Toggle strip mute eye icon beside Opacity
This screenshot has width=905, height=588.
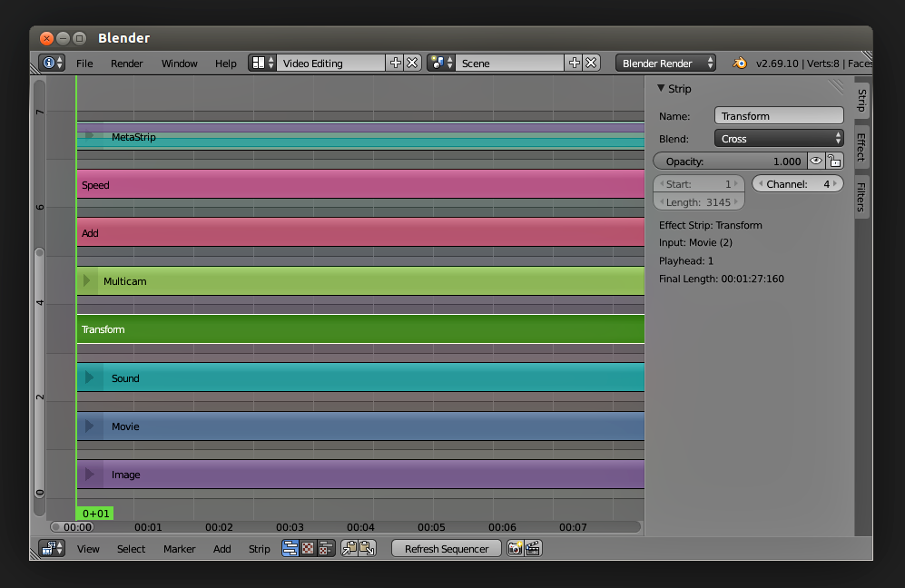[x=815, y=161]
